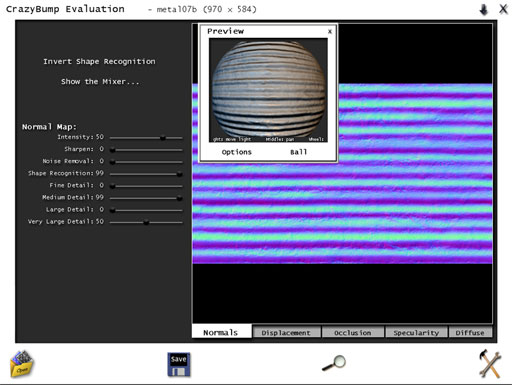Click the magnifying glass zoom icon

pos(334,363)
